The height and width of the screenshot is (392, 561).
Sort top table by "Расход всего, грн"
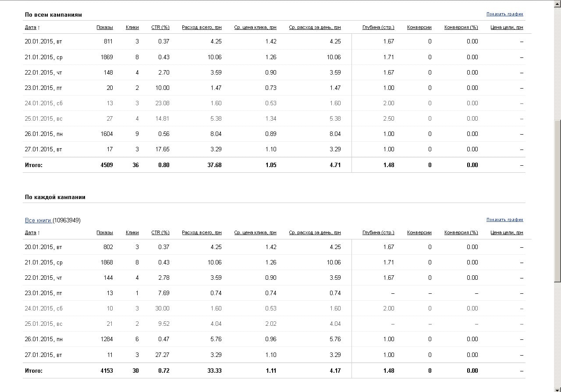[202, 27]
